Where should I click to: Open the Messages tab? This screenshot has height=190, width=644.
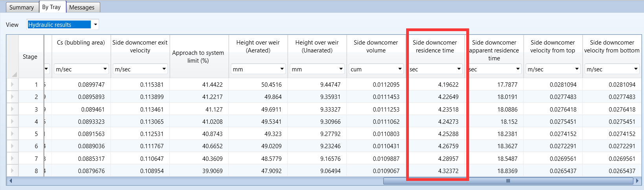coord(82,7)
